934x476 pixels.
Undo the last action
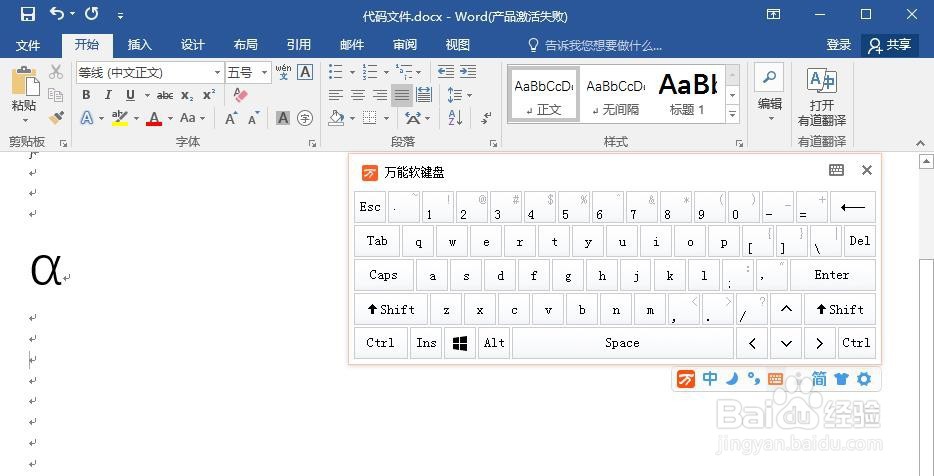pyautogui.click(x=57, y=13)
